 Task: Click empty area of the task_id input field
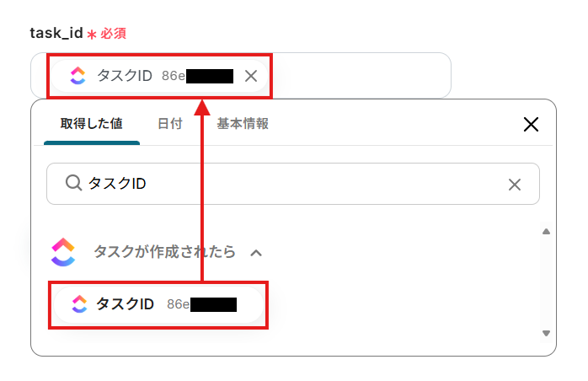tap(362, 76)
